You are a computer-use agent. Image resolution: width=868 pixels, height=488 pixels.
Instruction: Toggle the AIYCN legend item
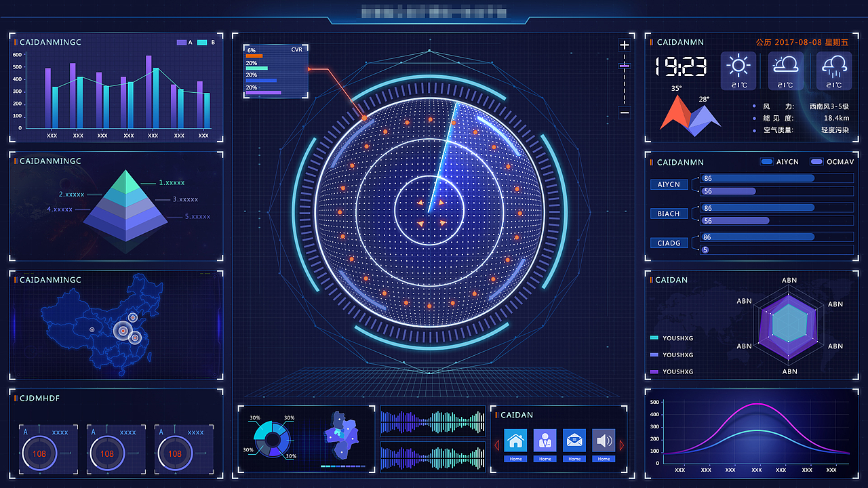[780, 162]
